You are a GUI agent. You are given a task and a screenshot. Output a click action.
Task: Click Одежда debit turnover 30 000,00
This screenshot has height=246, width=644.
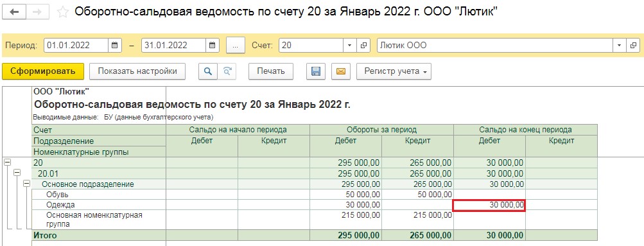[x=345, y=204]
